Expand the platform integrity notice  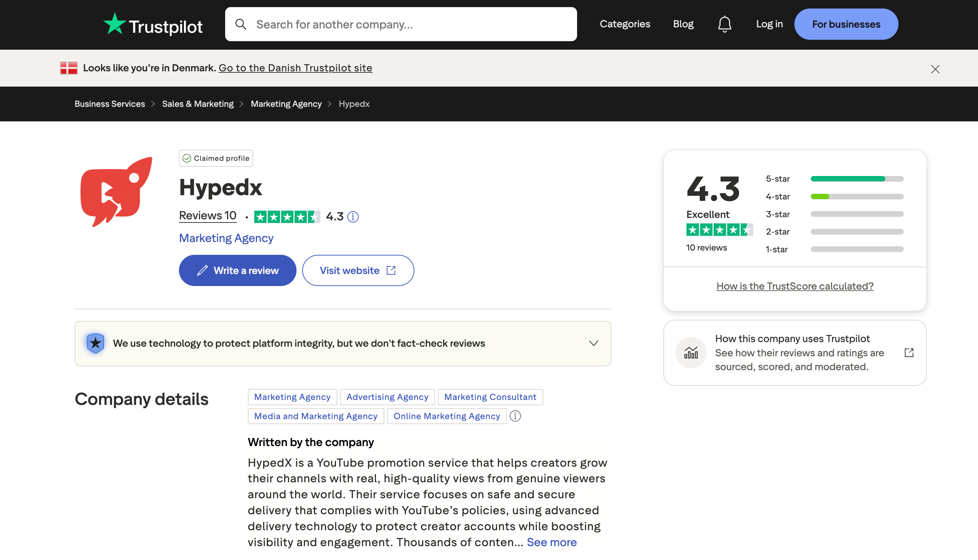point(593,343)
